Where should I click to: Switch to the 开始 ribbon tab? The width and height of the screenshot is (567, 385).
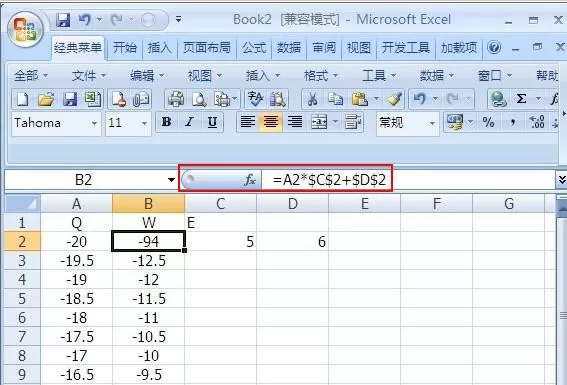(x=125, y=48)
